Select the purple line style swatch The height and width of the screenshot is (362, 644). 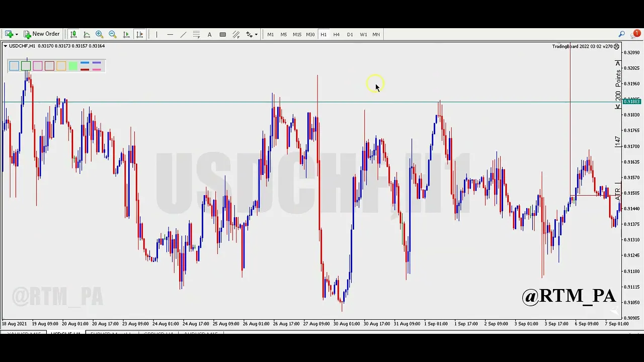pos(97,63)
